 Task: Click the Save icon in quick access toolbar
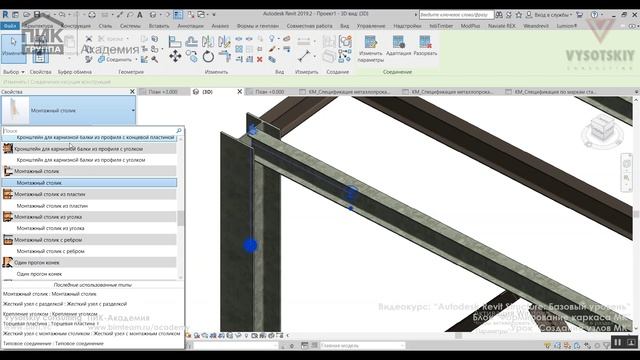(x=37, y=15)
